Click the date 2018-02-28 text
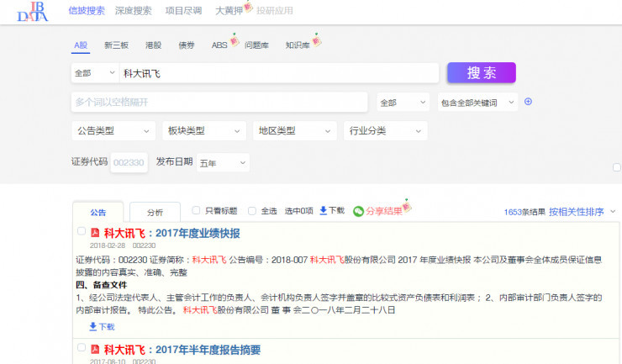The height and width of the screenshot is (364, 622). click(108, 245)
